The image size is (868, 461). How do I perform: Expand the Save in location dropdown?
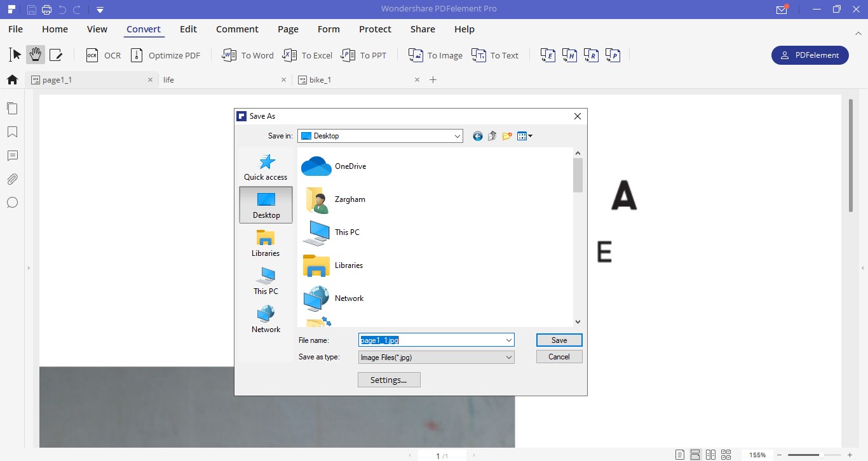pyautogui.click(x=458, y=136)
